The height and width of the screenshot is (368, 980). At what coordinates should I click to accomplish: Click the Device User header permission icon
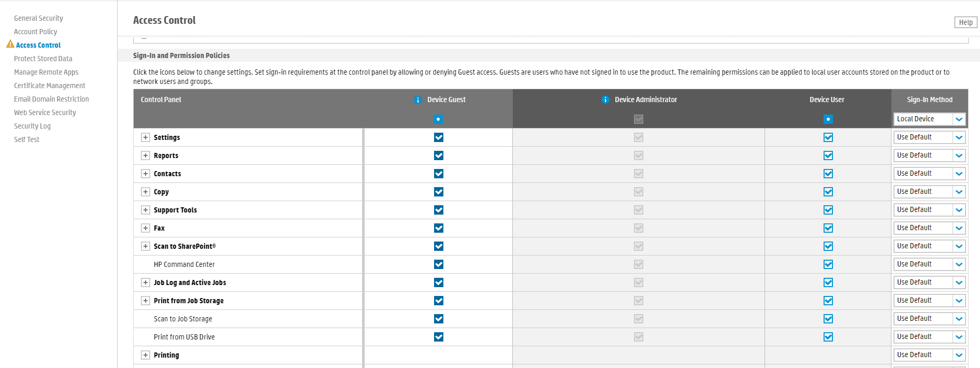point(828,119)
